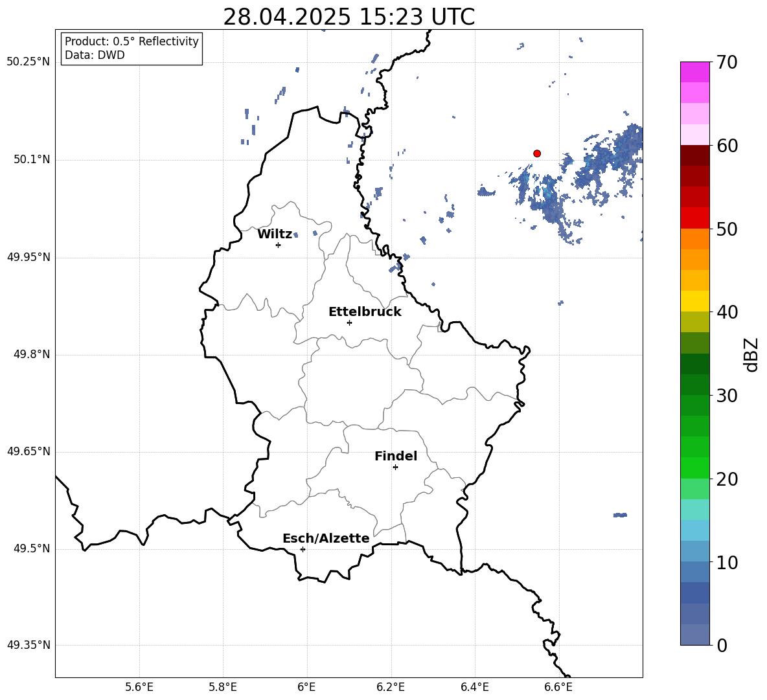Click the 49.8°N latitude tick label

tap(29, 354)
